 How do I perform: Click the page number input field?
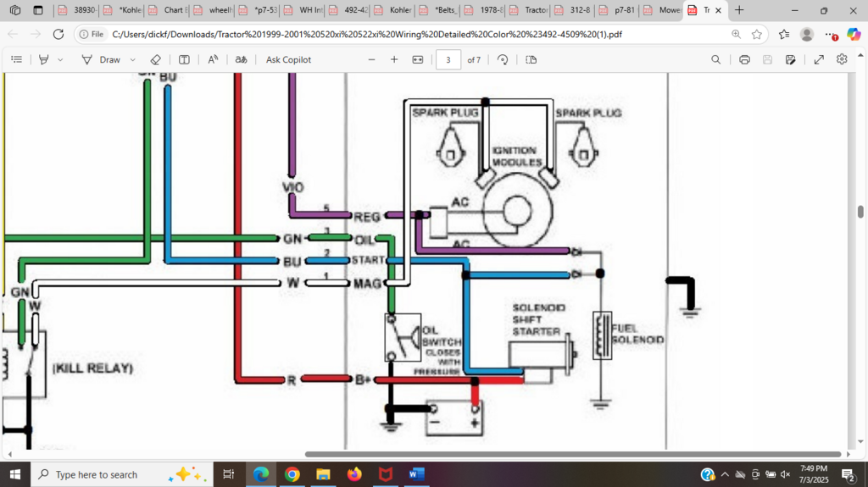tap(448, 60)
